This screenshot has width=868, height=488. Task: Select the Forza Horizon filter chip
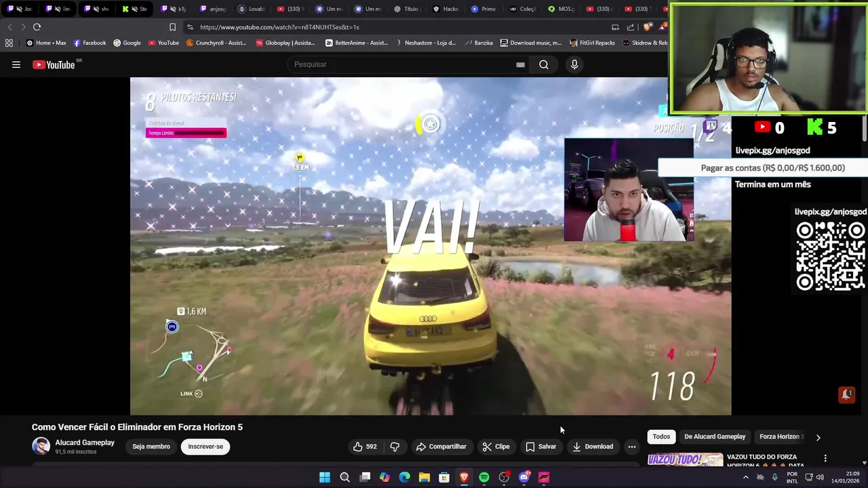click(x=781, y=436)
